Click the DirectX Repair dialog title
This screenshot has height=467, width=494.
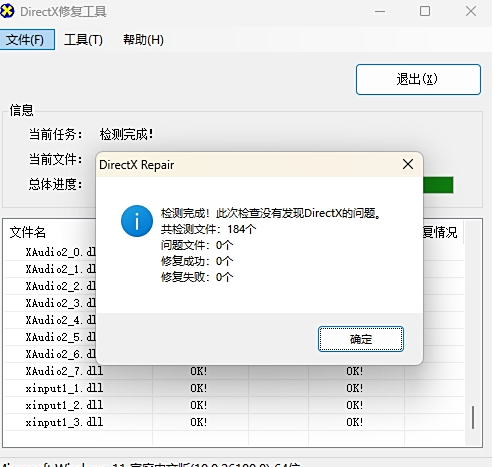point(137,165)
